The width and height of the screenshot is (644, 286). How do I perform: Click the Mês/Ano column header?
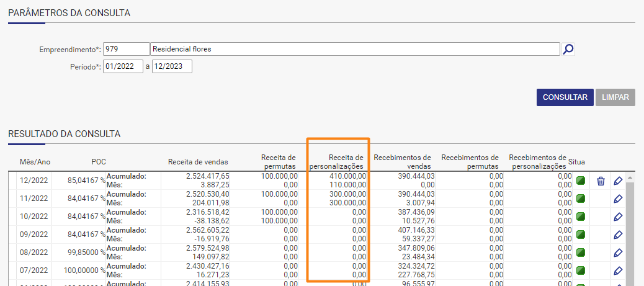tap(35, 162)
